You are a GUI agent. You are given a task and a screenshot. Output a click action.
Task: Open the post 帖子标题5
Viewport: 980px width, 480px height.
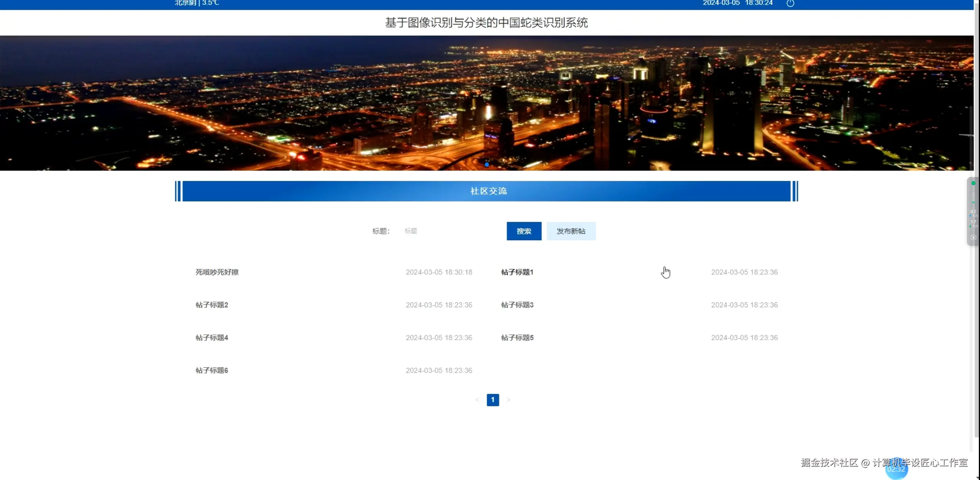point(517,337)
